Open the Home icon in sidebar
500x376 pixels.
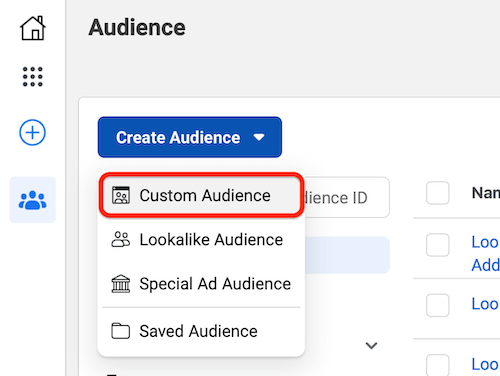[x=33, y=28]
